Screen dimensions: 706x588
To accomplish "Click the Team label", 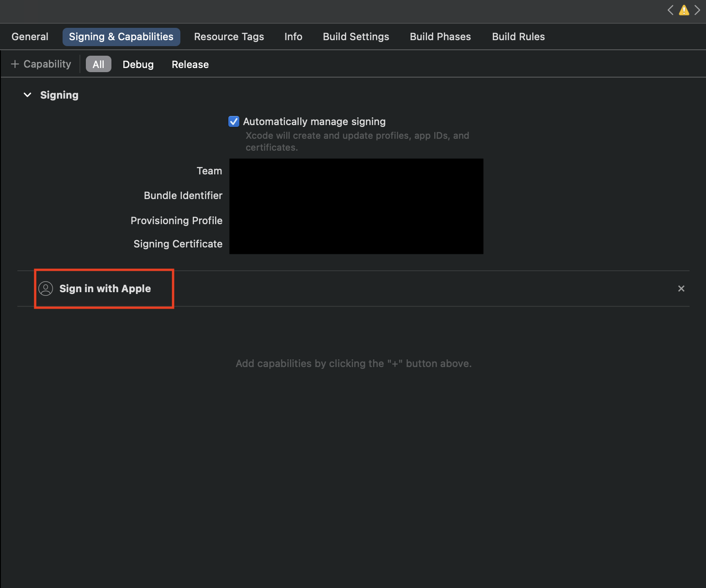I will point(209,171).
